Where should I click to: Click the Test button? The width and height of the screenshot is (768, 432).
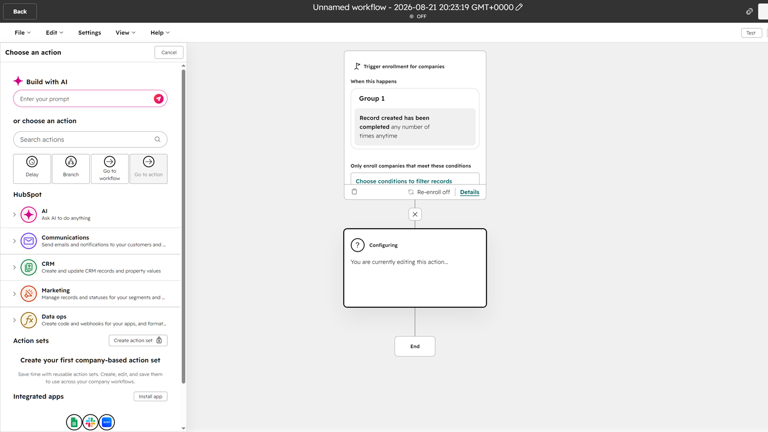coord(751,33)
